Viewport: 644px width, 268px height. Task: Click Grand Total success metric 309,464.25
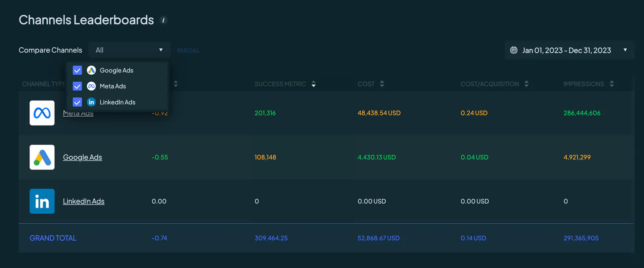pyautogui.click(x=271, y=238)
